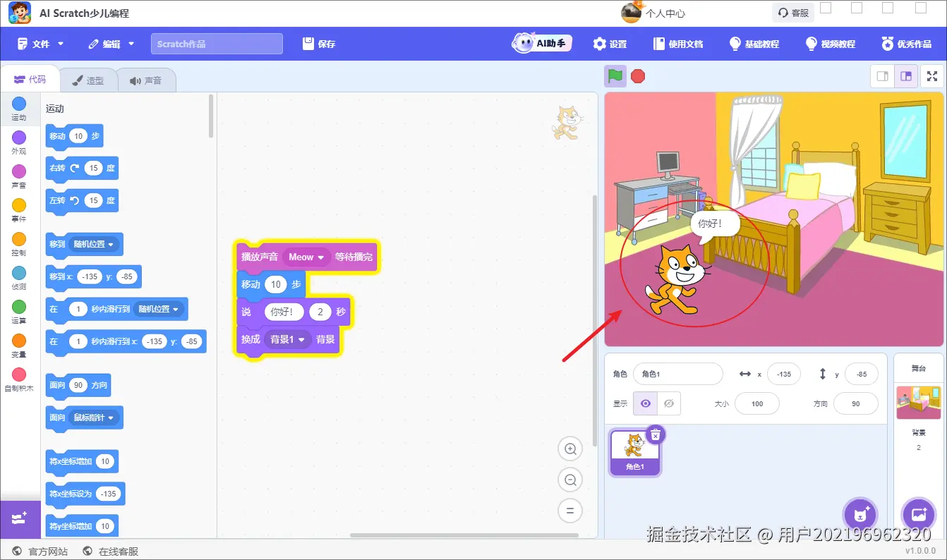Open the 在线客服 link

pos(110,552)
